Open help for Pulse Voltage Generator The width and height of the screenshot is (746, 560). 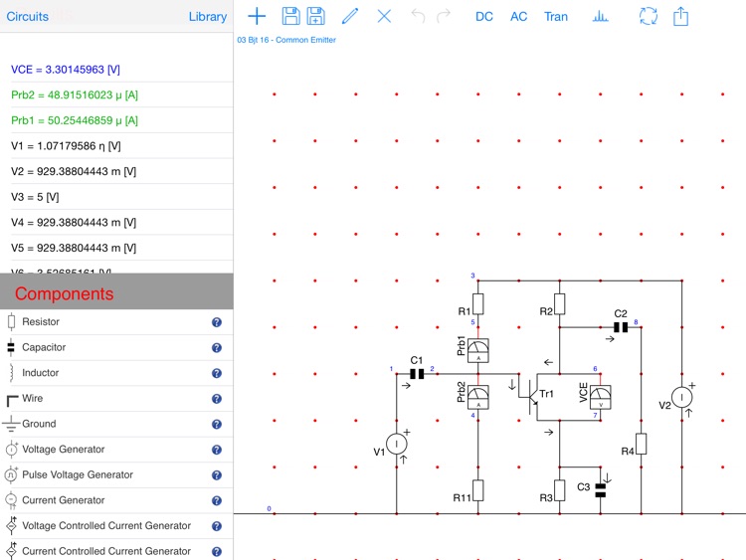(217, 475)
